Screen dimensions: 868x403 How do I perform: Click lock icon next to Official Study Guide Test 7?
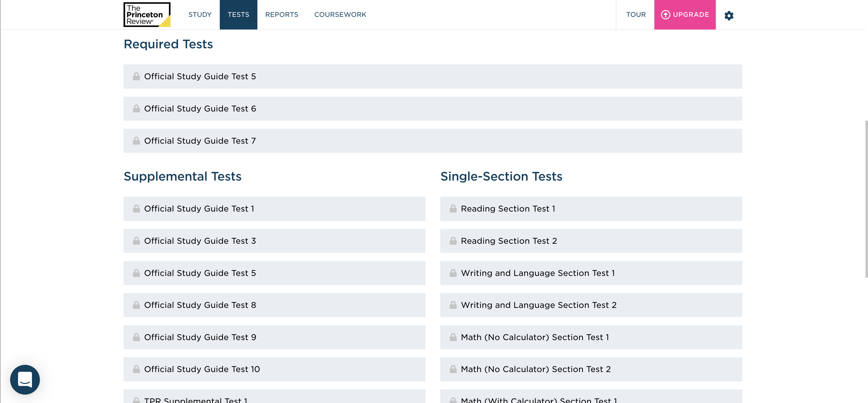(x=136, y=141)
